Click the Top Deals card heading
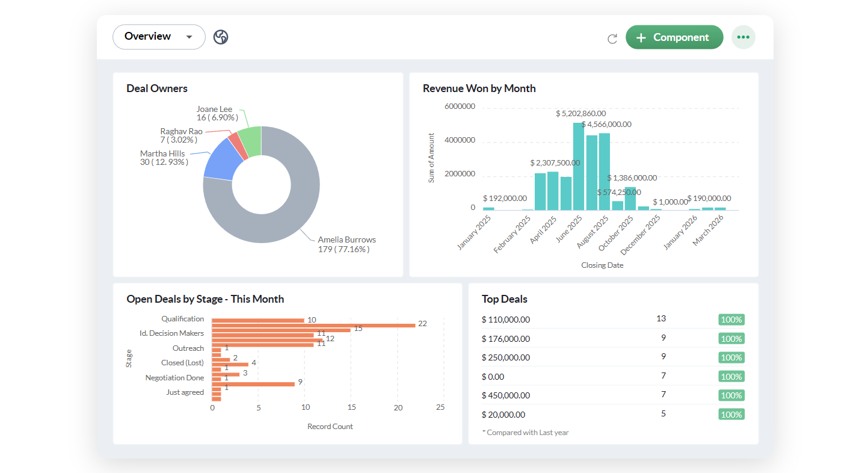The width and height of the screenshot is (868, 473). (505, 299)
